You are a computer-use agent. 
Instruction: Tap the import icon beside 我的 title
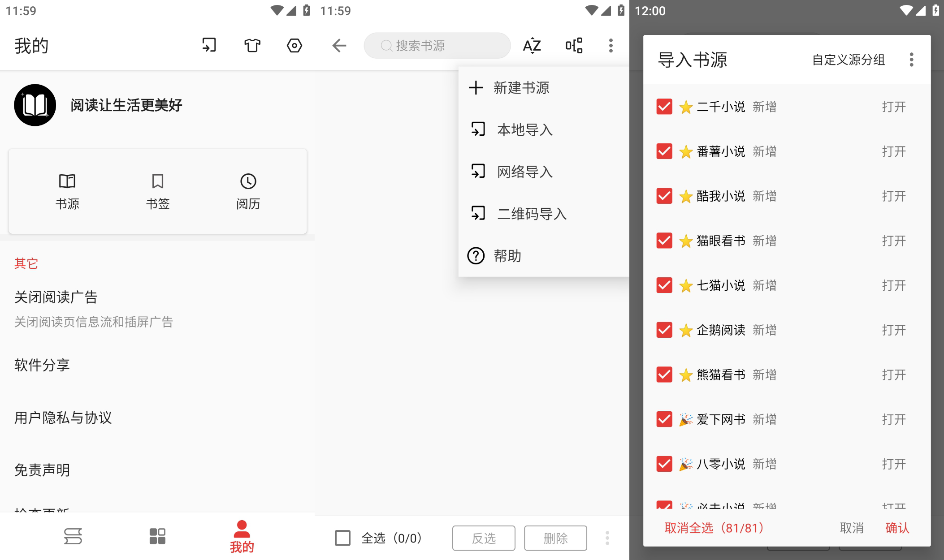pyautogui.click(x=209, y=45)
